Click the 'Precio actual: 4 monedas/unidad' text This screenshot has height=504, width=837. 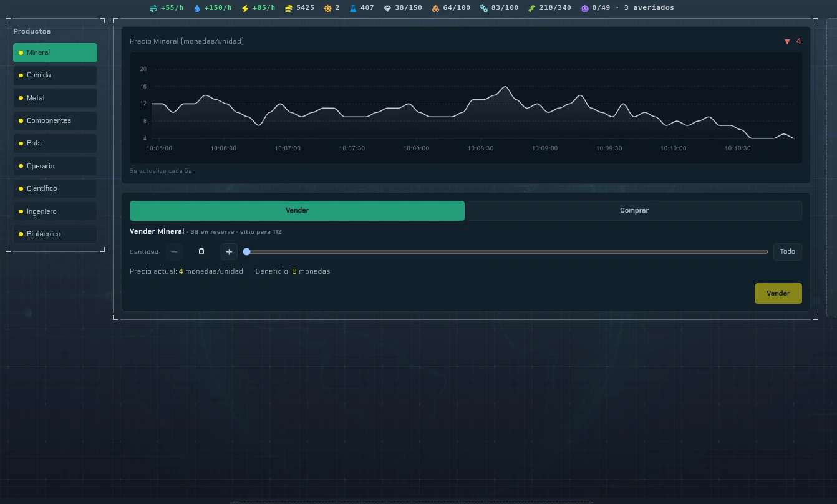(186, 271)
